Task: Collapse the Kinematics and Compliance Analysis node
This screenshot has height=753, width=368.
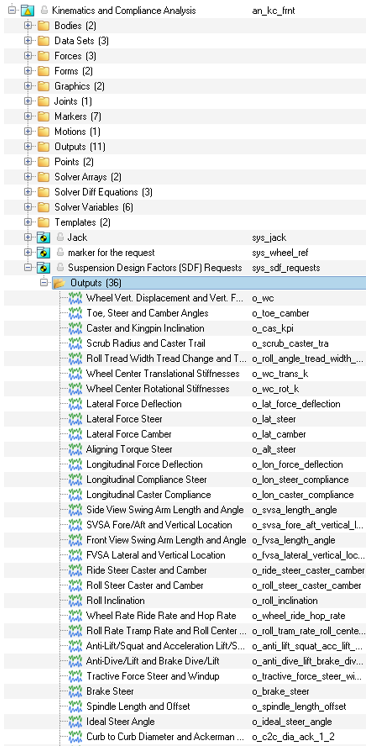Action: coord(12,10)
